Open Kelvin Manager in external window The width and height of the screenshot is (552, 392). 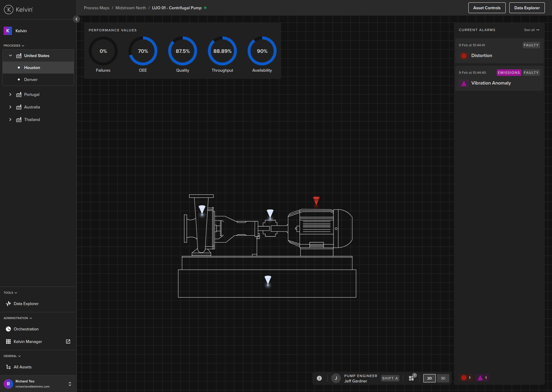tap(68, 342)
